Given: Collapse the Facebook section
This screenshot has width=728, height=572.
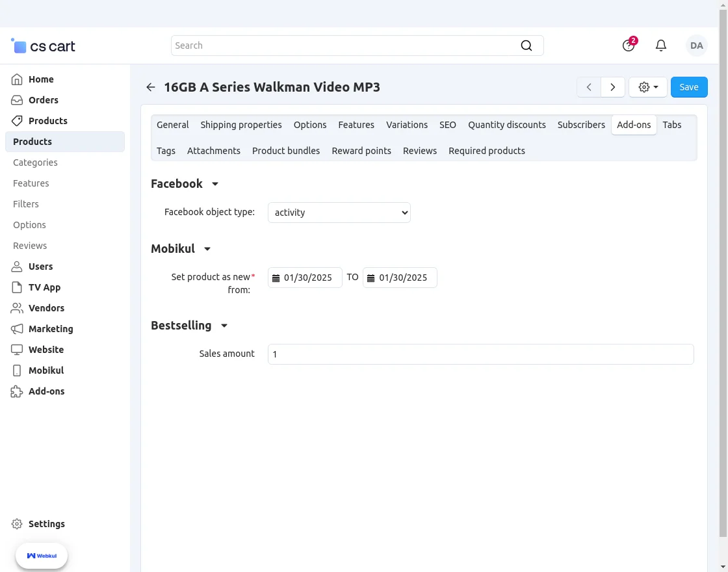Looking at the screenshot, I should [x=215, y=184].
